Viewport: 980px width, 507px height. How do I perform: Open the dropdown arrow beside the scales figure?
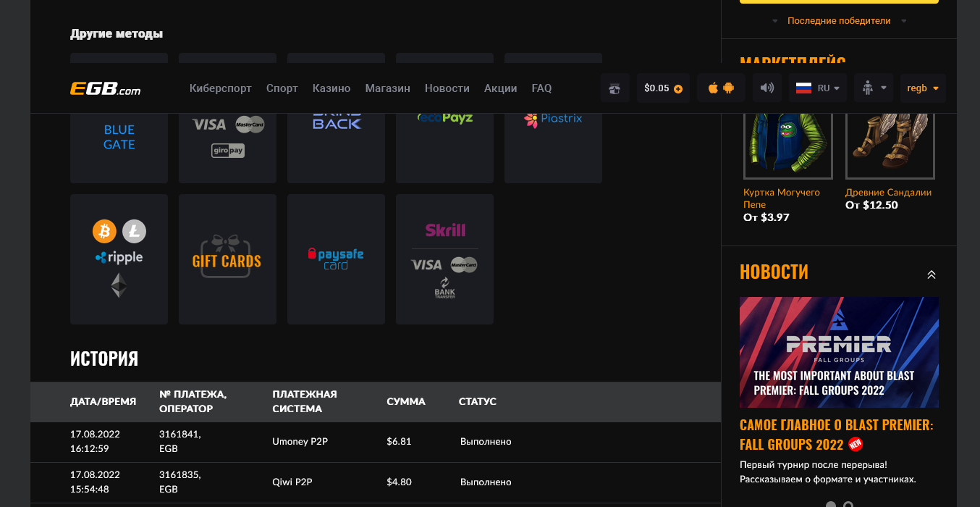(x=884, y=88)
